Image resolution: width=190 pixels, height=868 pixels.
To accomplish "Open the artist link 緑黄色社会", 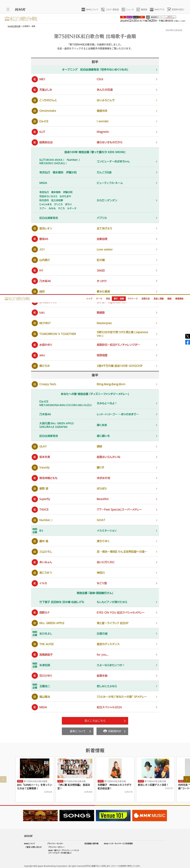I will tap(46, 142).
